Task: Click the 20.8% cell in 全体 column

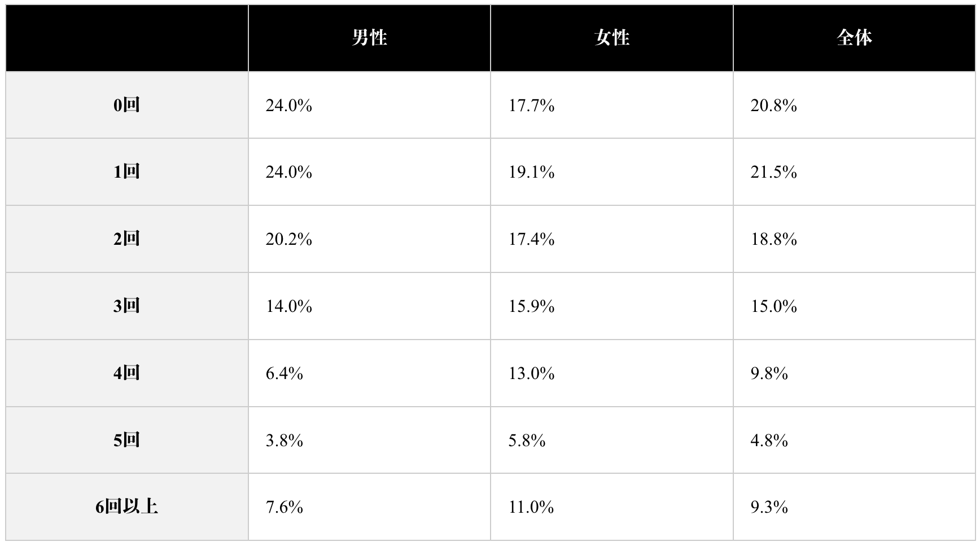Action: [773, 105]
